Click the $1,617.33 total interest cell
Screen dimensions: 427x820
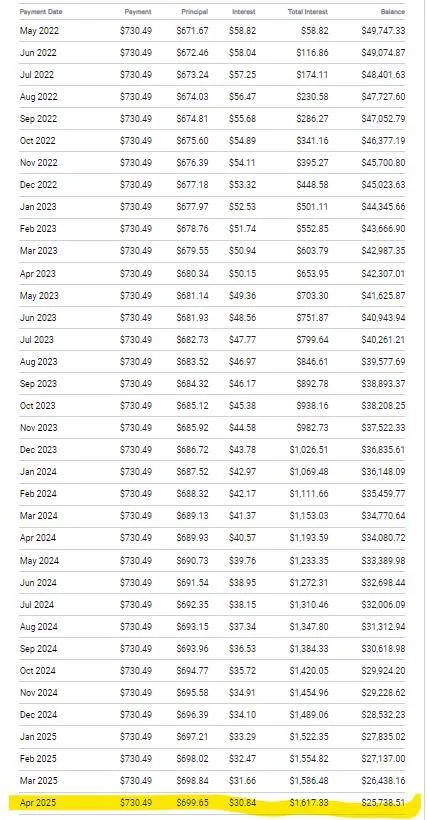(x=309, y=802)
